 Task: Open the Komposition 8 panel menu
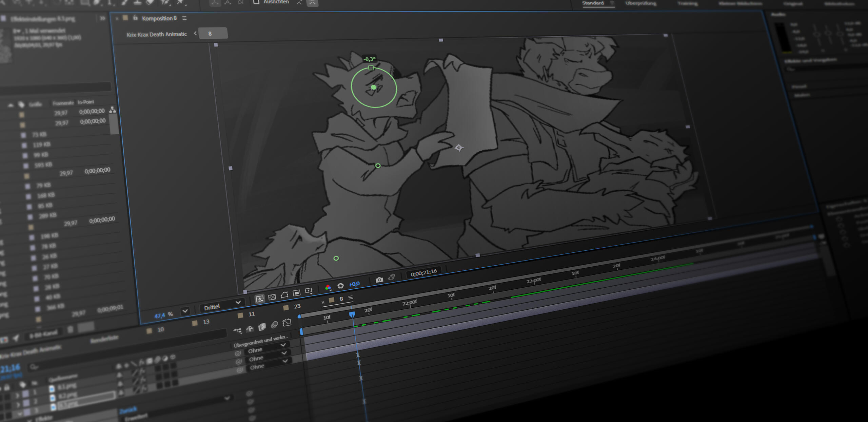[x=184, y=18]
